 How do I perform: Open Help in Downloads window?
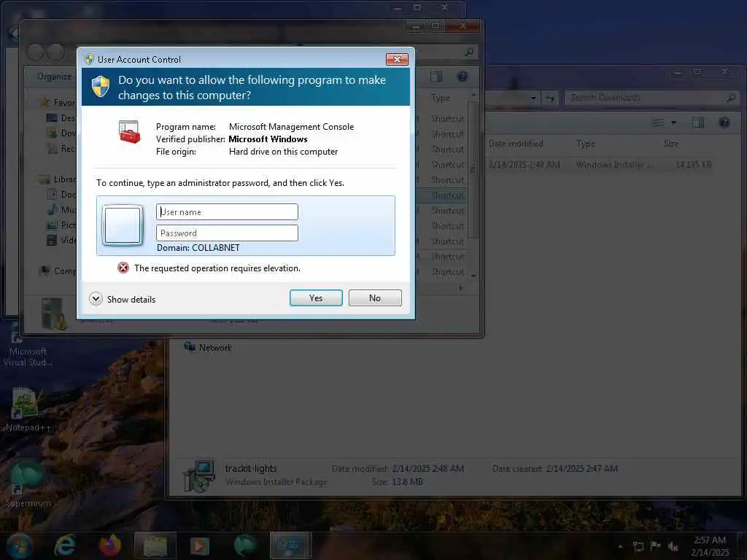(724, 122)
